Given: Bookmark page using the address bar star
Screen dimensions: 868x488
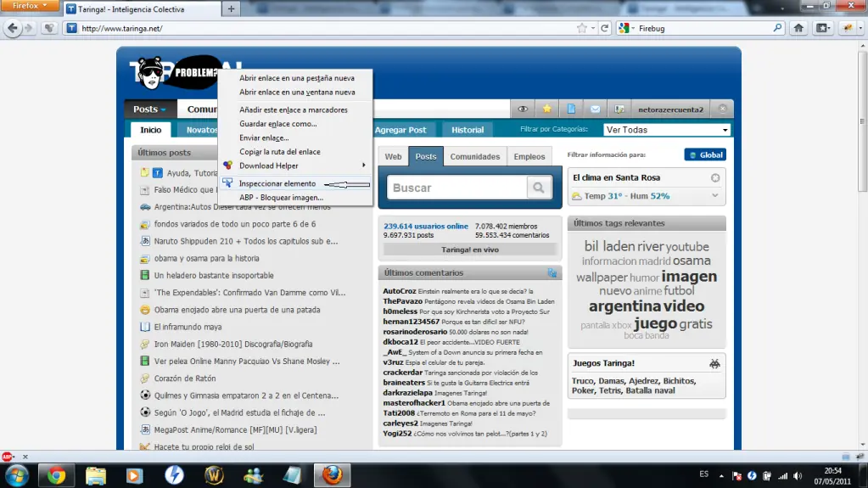Looking at the screenshot, I should 581,28.
